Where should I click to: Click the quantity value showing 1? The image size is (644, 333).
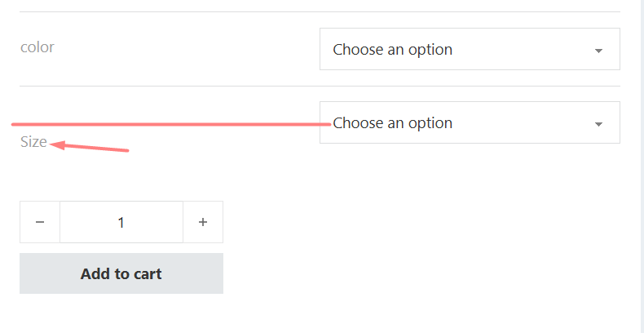121,222
